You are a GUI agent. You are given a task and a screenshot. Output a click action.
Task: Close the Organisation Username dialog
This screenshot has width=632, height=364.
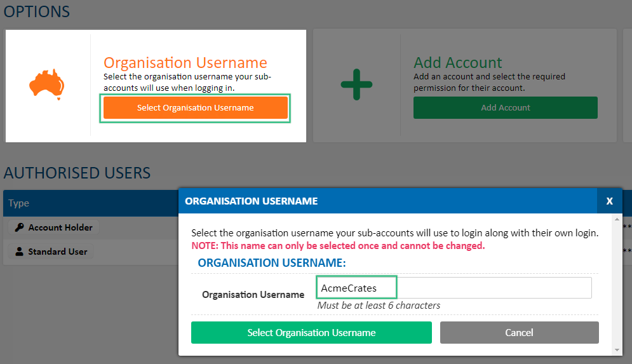[x=609, y=201]
